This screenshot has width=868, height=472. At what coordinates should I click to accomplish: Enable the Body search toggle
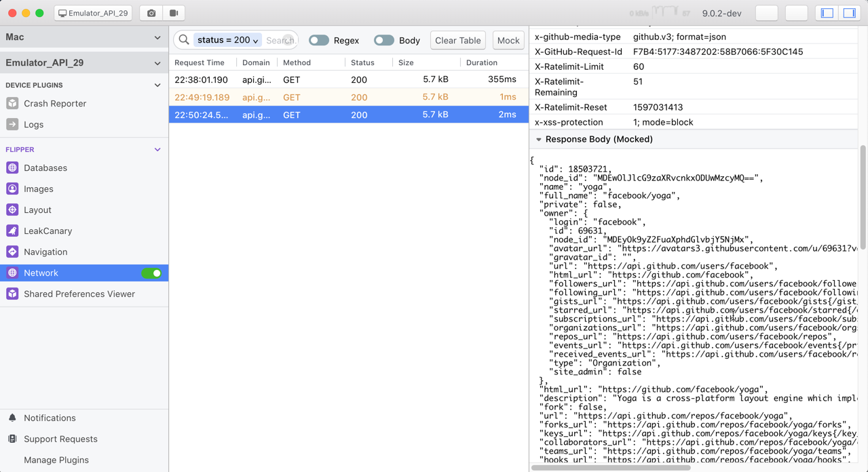coord(384,41)
